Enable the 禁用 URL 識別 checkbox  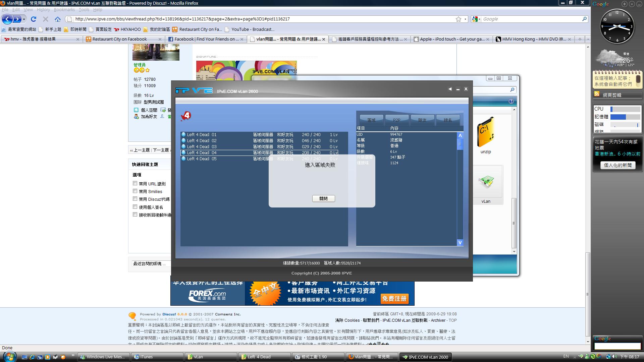click(x=135, y=183)
